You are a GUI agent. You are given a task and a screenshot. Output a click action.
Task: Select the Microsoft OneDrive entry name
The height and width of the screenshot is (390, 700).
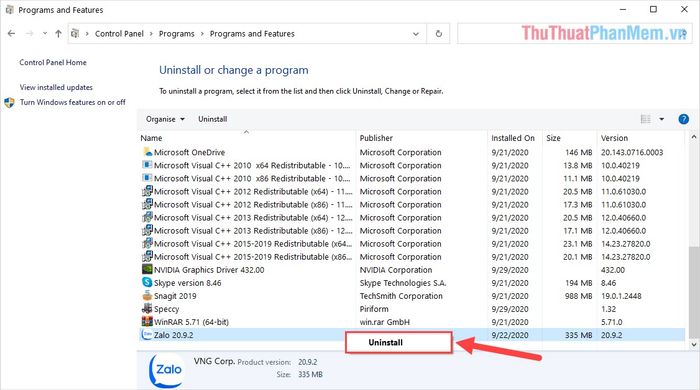189,152
